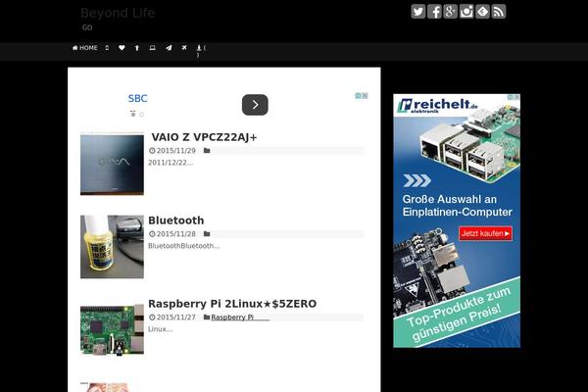Click the folder icon of Bluetooth post
The image size is (588, 392).
click(207, 233)
